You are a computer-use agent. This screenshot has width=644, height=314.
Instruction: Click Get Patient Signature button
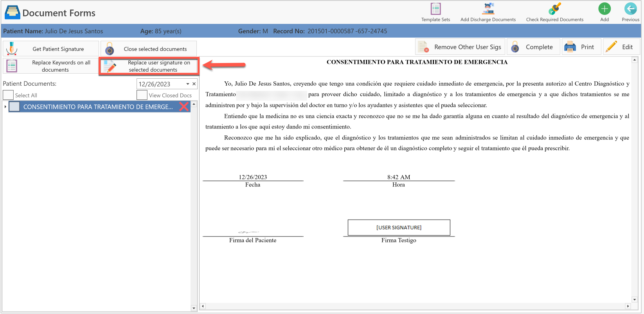click(51, 49)
